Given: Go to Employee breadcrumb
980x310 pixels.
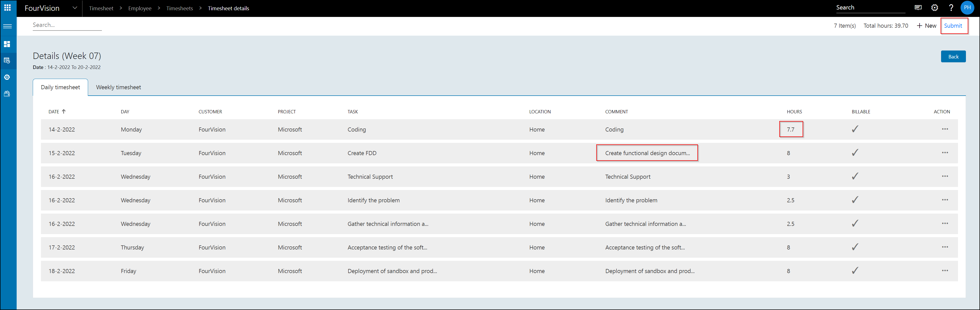Looking at the screenshot, I should tap(140, 8).
